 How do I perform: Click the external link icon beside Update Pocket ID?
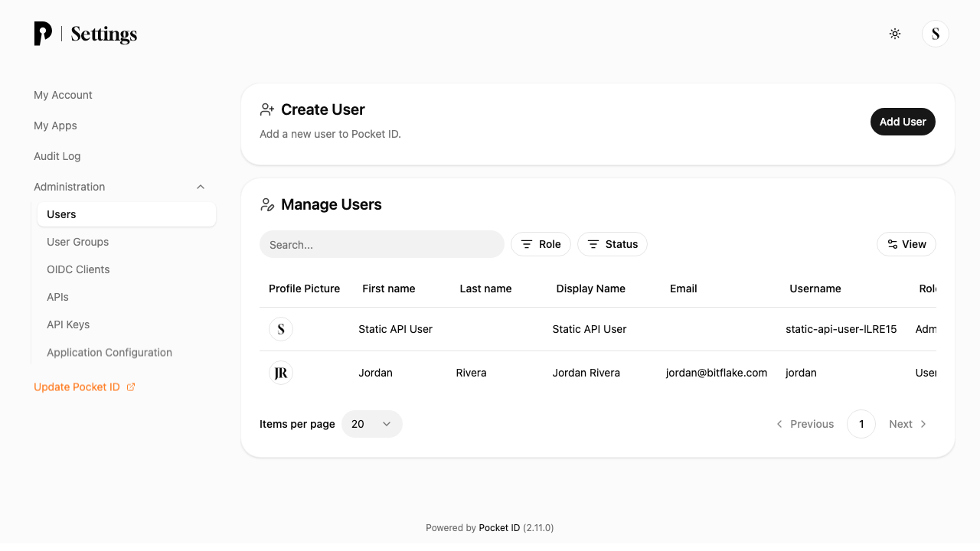(131, 387)
